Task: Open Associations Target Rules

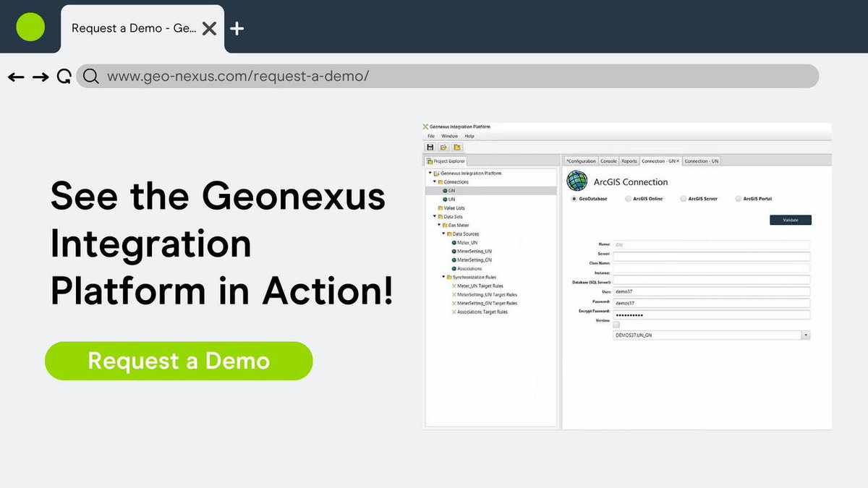Action: click(x=480, y=312)
